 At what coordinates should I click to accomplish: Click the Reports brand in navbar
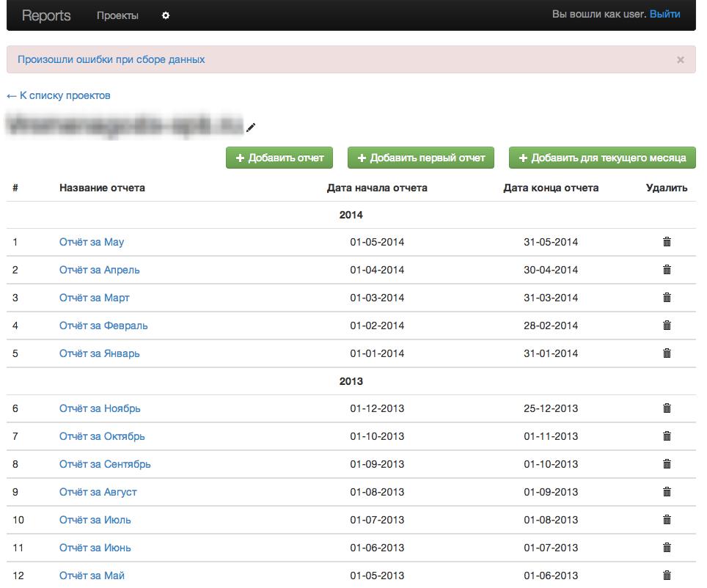point(46,15)
